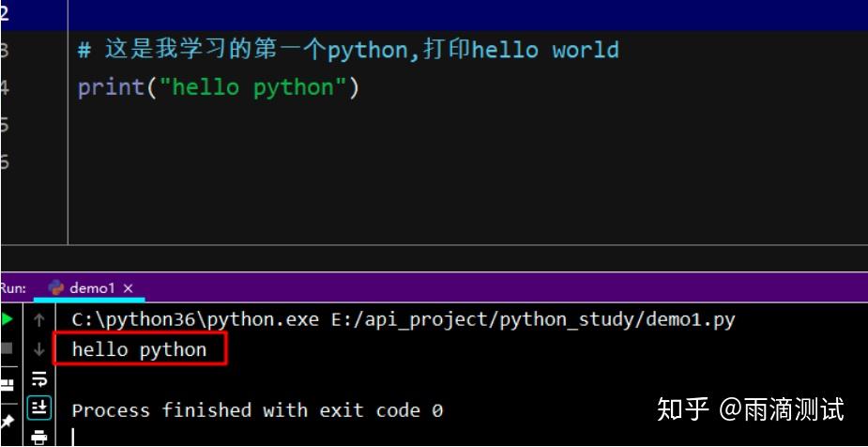Toggle scroll to end of console
This screenshot has height=447, width=868.
pyautogui.click(x=38, y=408)
